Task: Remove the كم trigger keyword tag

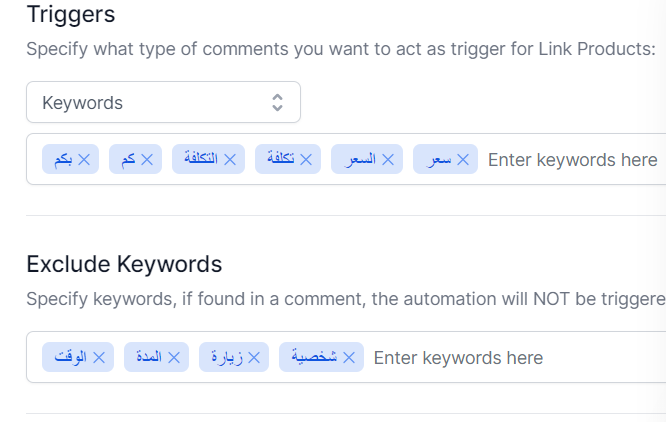Action: (x=147, y=160)
